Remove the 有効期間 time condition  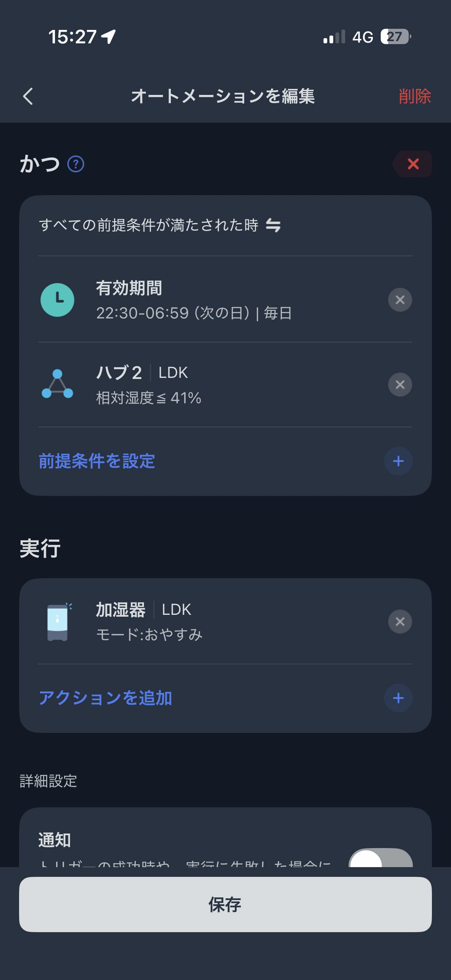[400, 300]
